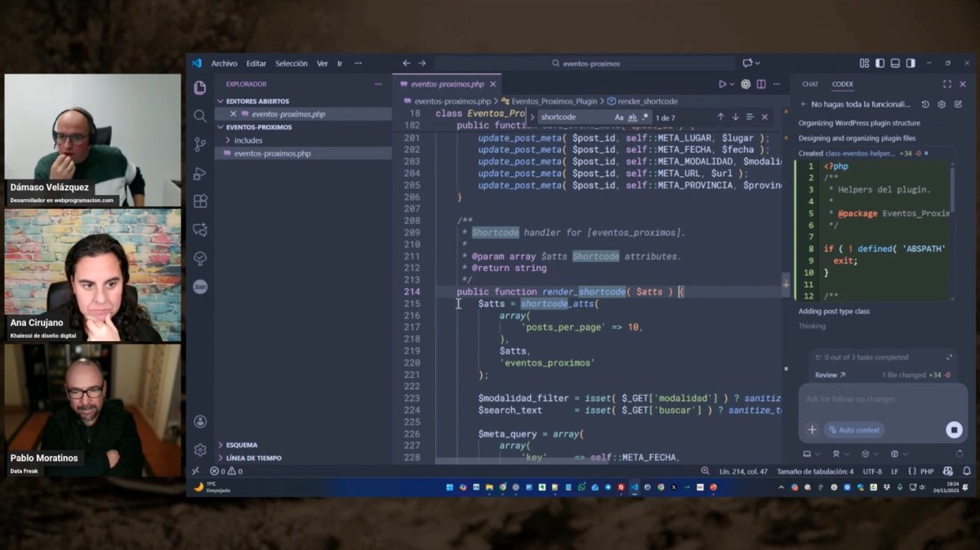Open the Search view in activity bar
Image resolution: width=980 pixels, height=550 pixels.
[x=200, y=116]
